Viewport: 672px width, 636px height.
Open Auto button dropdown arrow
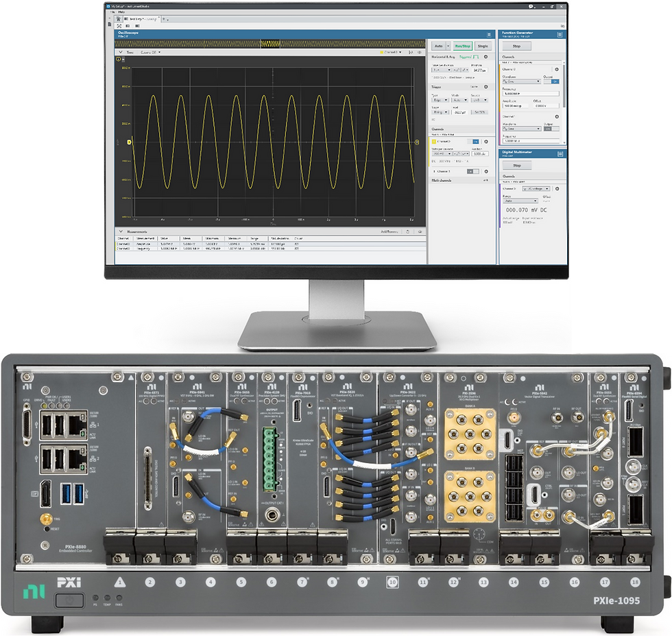click(x=448, y=46)
